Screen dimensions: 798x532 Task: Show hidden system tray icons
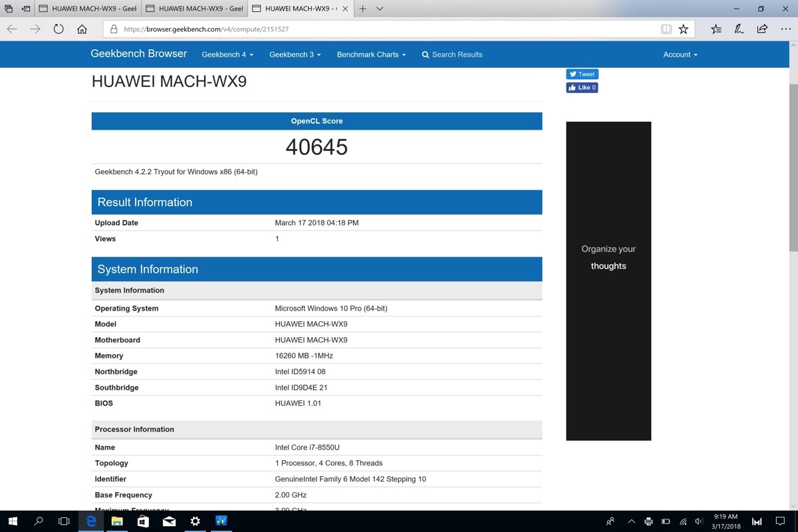(x=631, y=521)
